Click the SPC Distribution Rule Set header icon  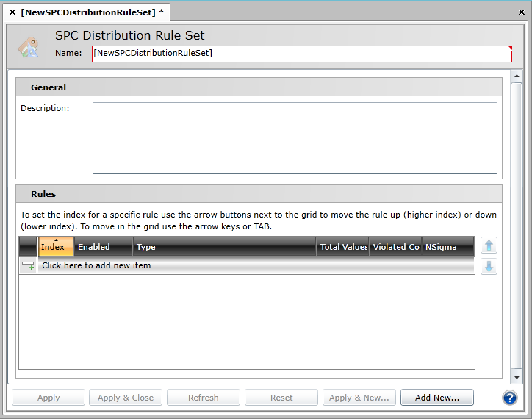point(29,46)
